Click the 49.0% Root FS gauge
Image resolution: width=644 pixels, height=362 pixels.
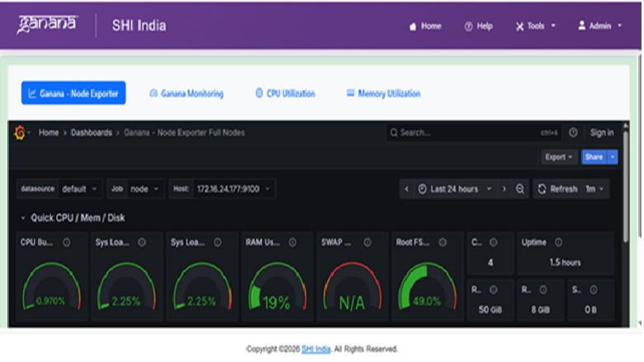(427, 287)
